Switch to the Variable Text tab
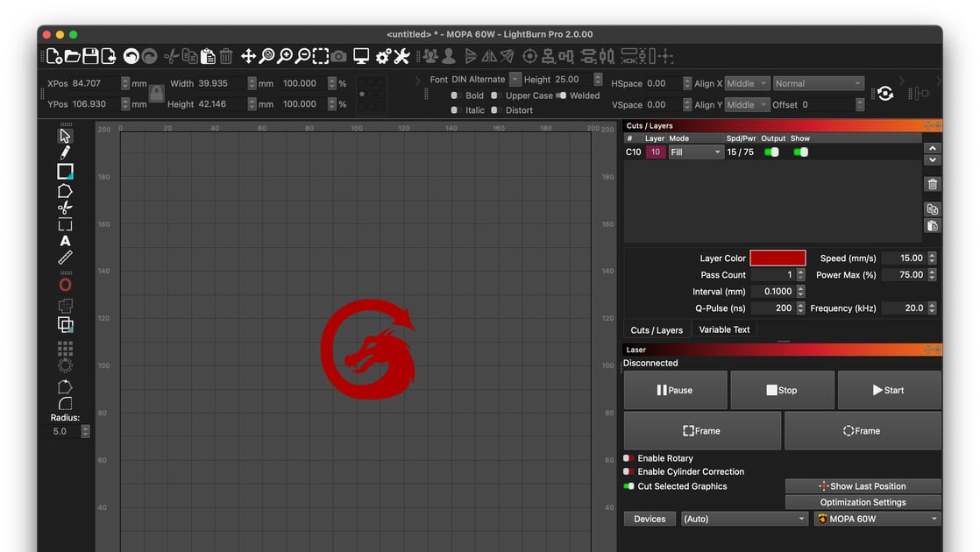 724,329
